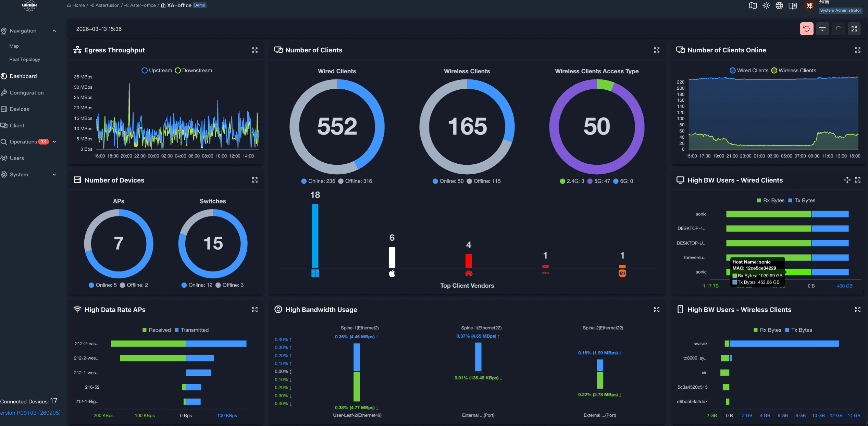Open the language selector globe icon

tap(780, 5)
